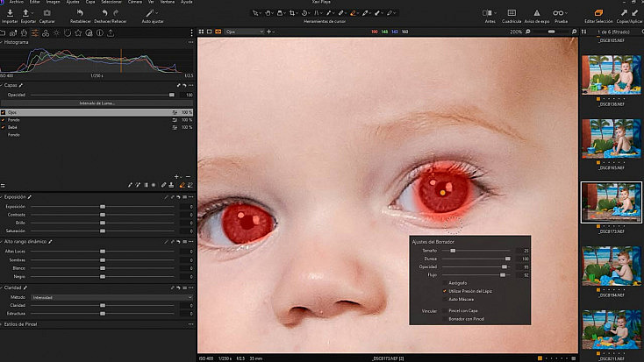
Task: Select the heal bandage tool in Capas panel
Action: [x=163, y=185]
